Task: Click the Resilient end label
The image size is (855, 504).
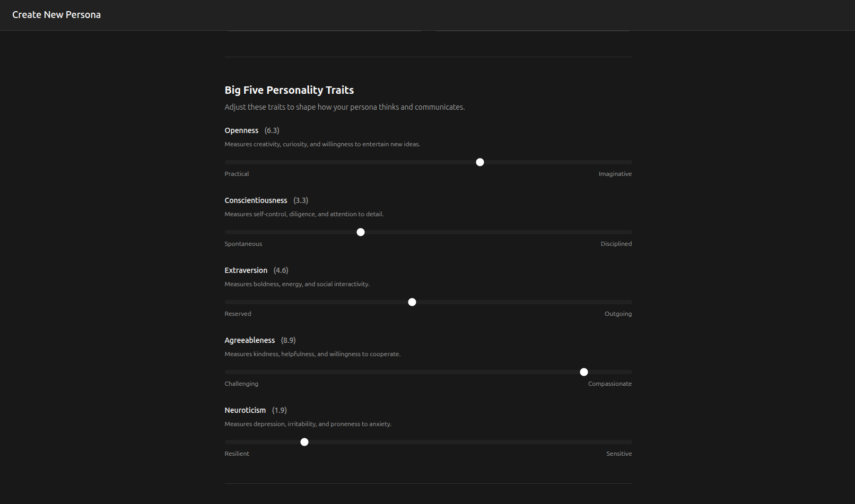Action: (x=237, y=453)
